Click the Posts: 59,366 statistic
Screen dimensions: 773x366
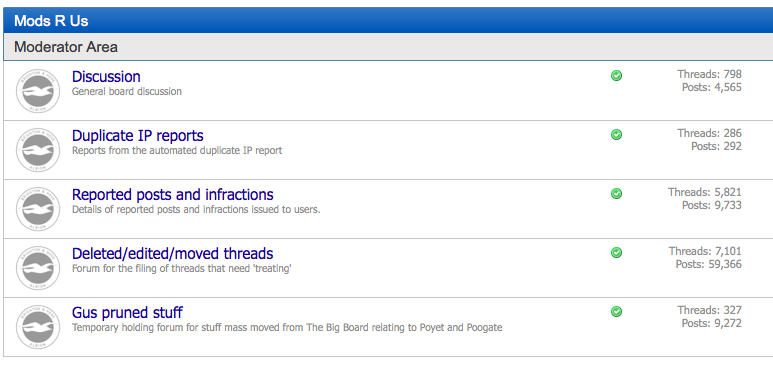click(x=708, y=264)
